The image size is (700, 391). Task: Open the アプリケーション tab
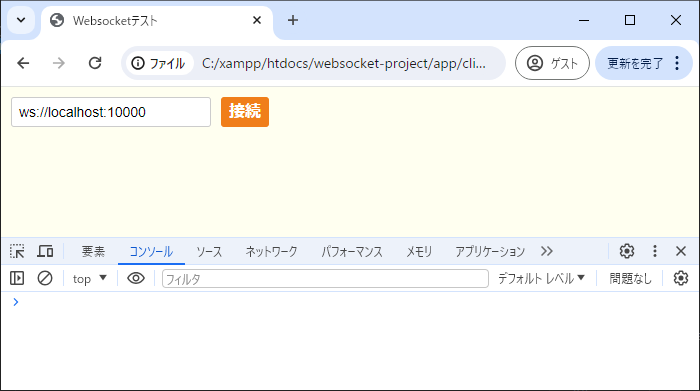pos(490,252)
